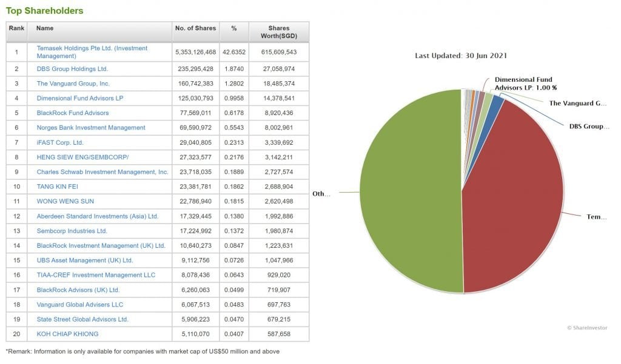
Task: Click share count 5,906,223
Action: click(196, 319)
